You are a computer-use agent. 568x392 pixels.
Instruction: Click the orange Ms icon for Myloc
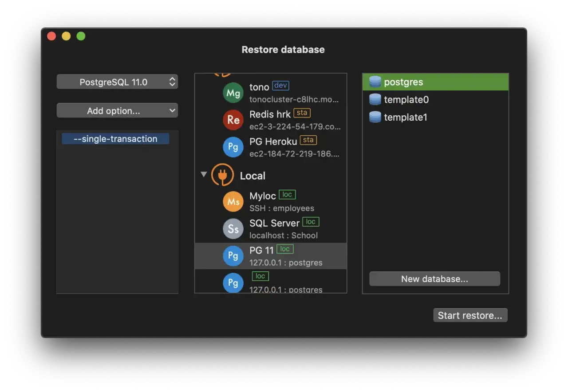coord(233,202)
